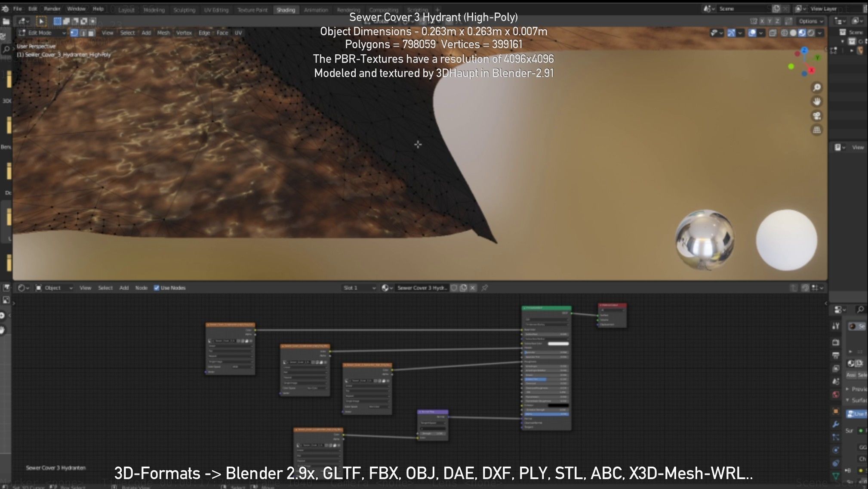Open the Edit Mode dropdown
Viewport: 868px width, 489px height.
[x=43, y=33]
